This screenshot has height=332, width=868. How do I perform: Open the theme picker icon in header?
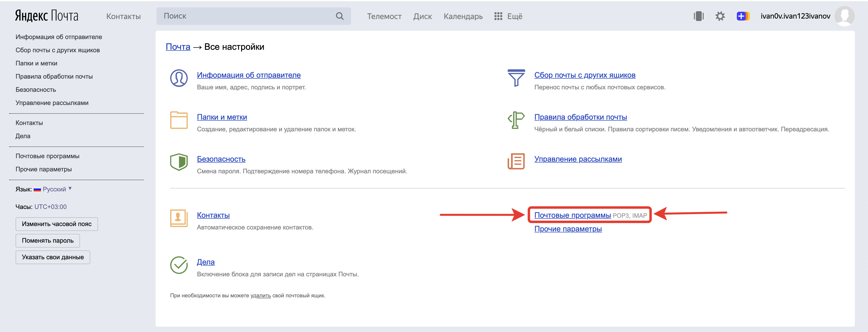coord(699,16)
